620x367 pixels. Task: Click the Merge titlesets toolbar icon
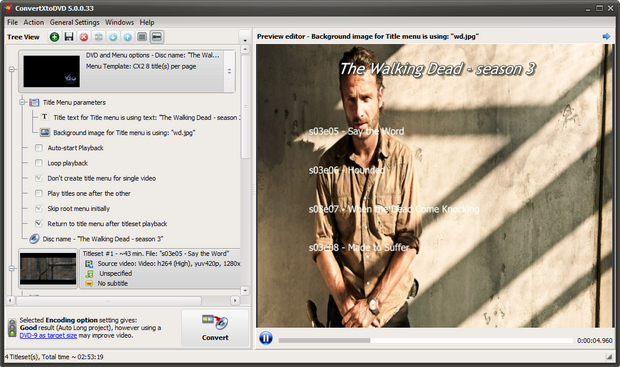pyautogui.click(x=98, y=37)
